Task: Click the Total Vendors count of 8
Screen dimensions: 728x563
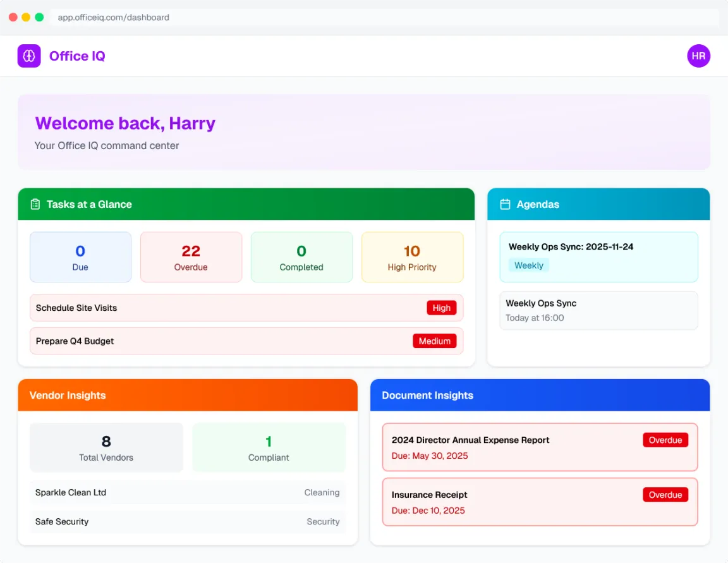Action: click(106, 447)
